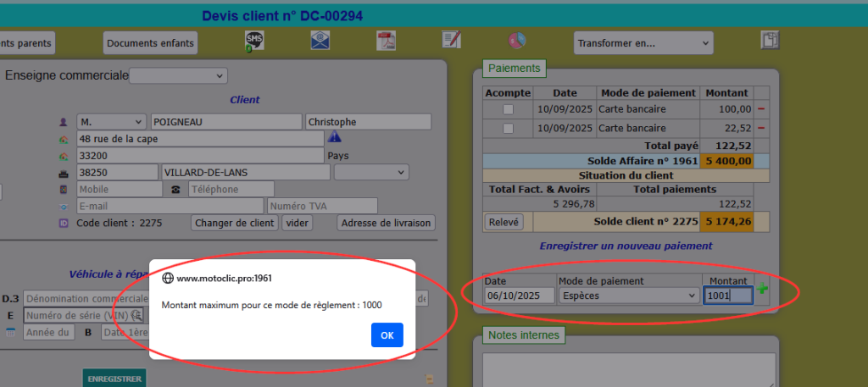Open the "Transformer en..." dropdown
The width and height of the screenshot is (868, 387).
[x=643, y=42]
